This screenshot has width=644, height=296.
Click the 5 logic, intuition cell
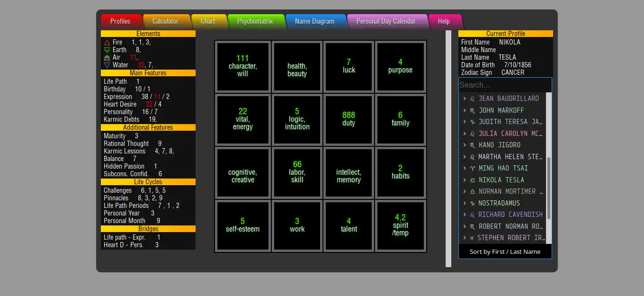point(297,119)
